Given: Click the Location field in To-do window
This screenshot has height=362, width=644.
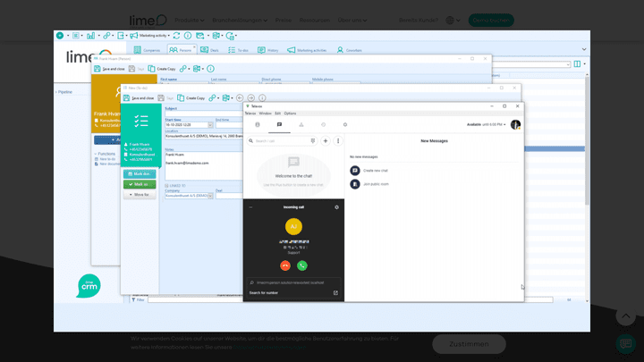Looking at the screenshot, I should (204, 136).
